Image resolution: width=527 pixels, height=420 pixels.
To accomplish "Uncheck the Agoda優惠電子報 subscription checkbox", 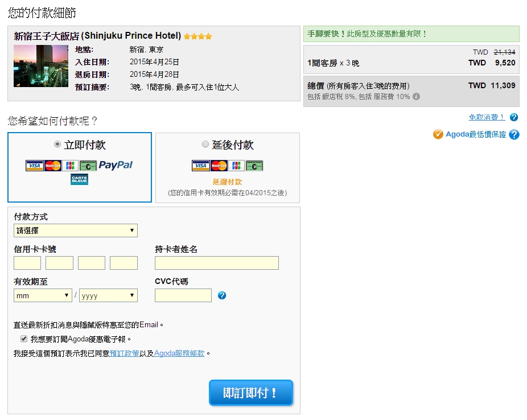I will (x=24, y=339).
